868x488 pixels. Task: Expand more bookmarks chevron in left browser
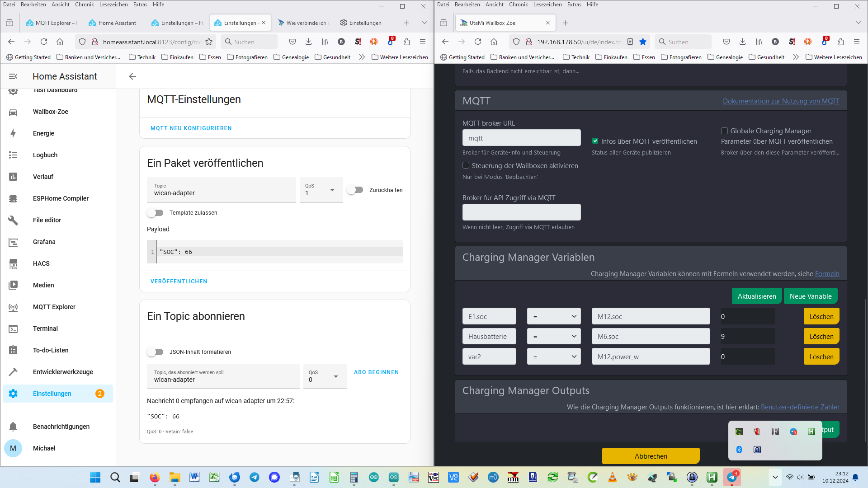[x=362, y=57]
